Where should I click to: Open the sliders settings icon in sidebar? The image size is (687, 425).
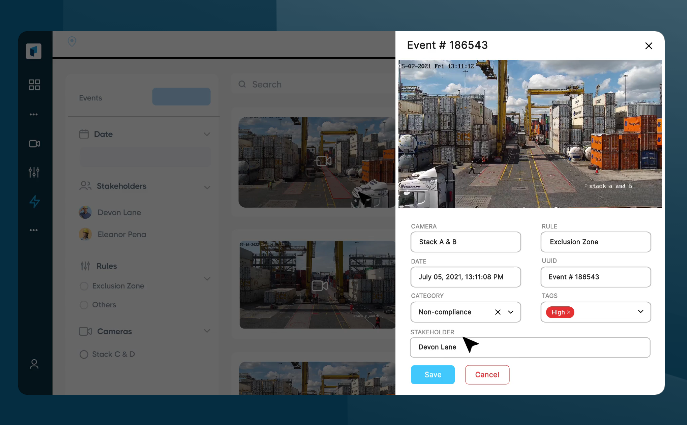pos(34,172)
